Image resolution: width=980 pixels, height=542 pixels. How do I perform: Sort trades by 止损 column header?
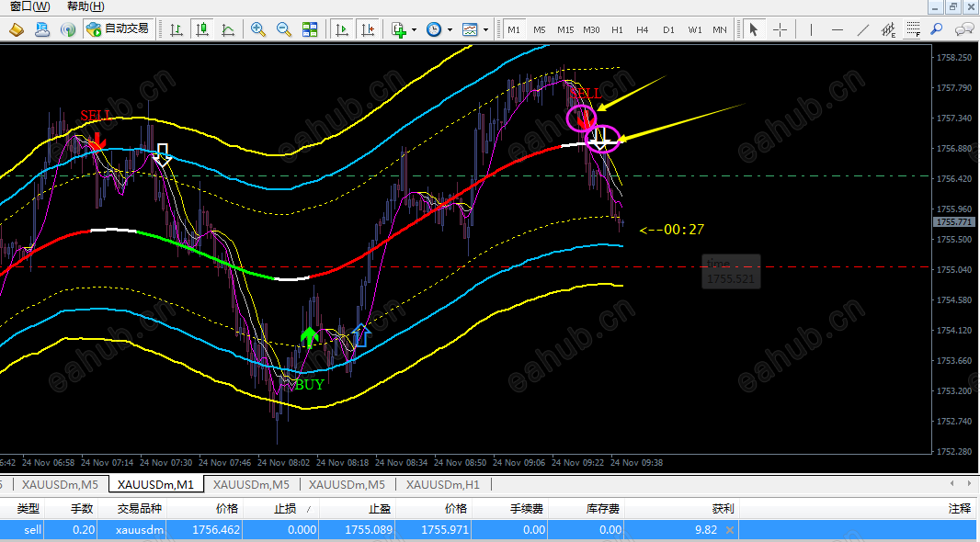285,509
